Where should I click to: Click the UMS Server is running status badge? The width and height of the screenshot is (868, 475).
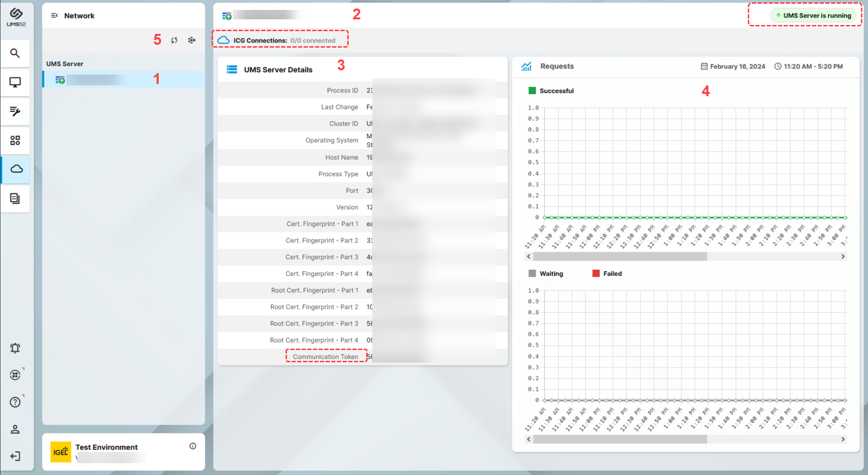pyautogui.click(x=814, y=15)
